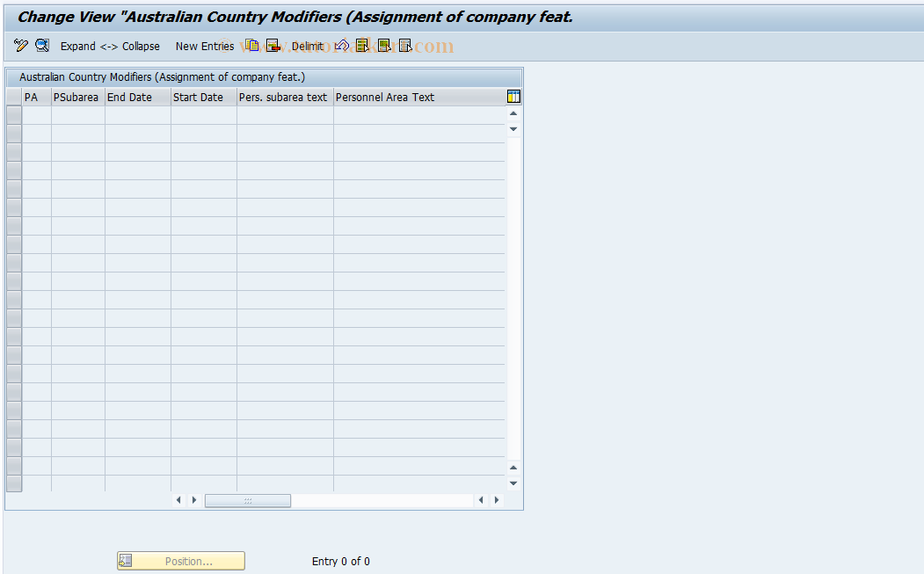Click the End Date column header
Screen dimensions: 924x574
(138, 98)
